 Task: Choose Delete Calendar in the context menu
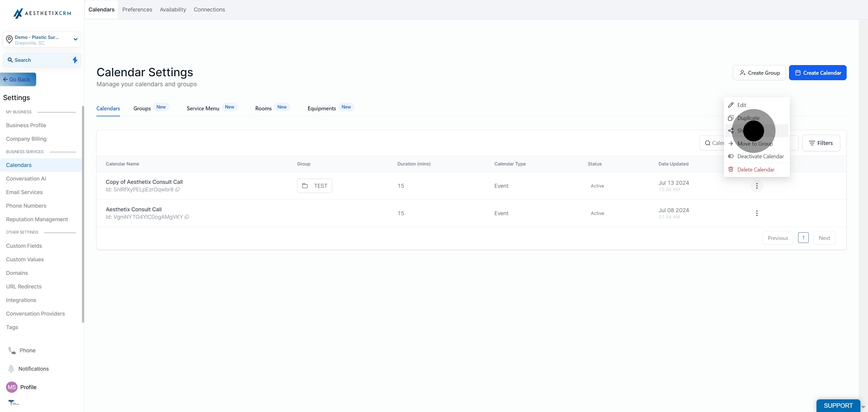(x=756, y=169)
